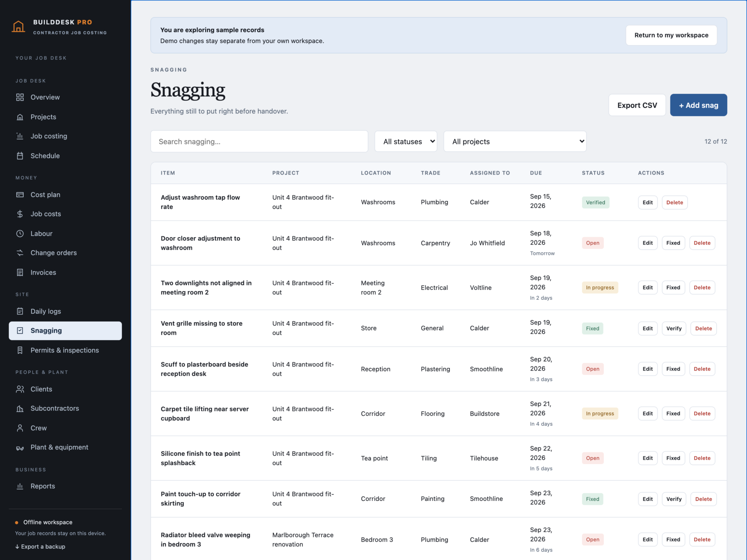Image resolution: width=747 pixels, height=560 pixels.
Task: Click the Verified status badge
Action: coord(595,203)
